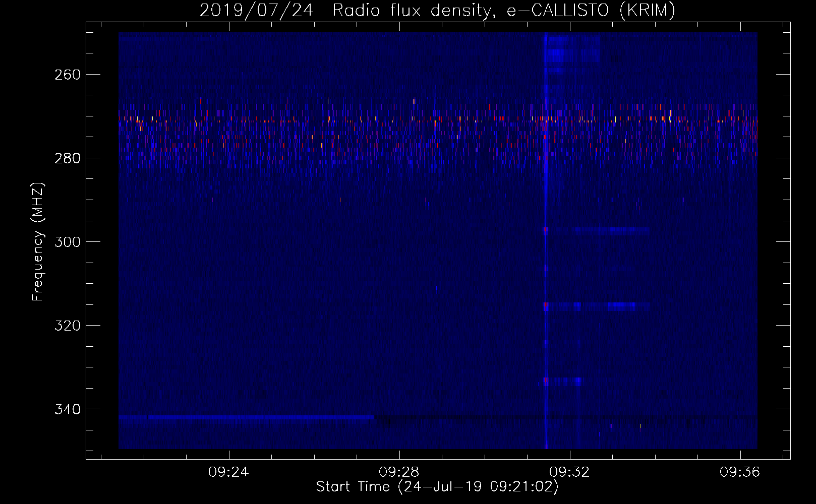The image size is (816, 504).
Task: Click the short emission patch near 333 MHz
Action: point(562,382)
